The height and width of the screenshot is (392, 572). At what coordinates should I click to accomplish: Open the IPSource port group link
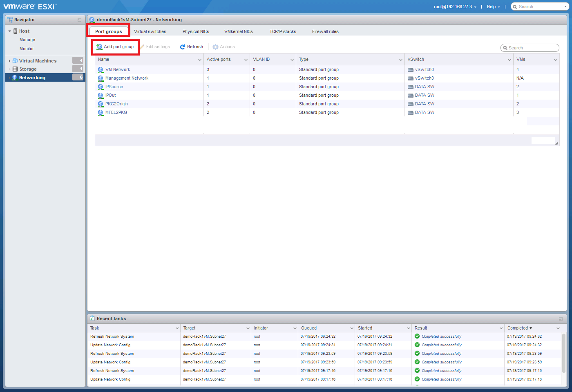pyautogui.click(x=114, y=87)
